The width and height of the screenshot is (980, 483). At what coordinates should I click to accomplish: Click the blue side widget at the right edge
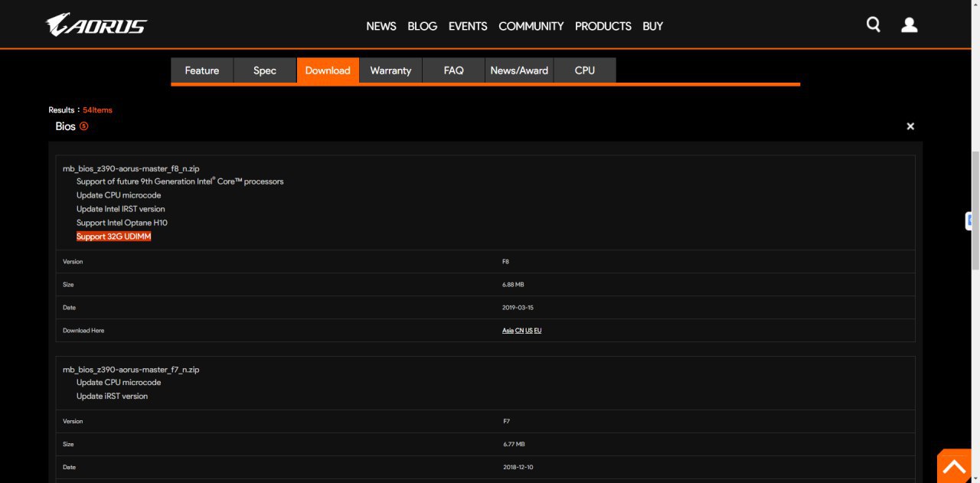pos(969,220)
